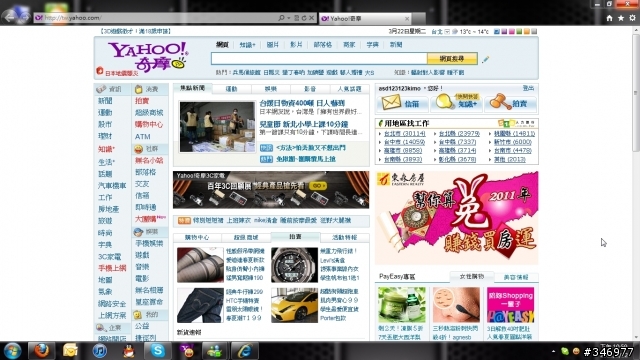Open the ATM link in the sidebar

pos(142,136)
